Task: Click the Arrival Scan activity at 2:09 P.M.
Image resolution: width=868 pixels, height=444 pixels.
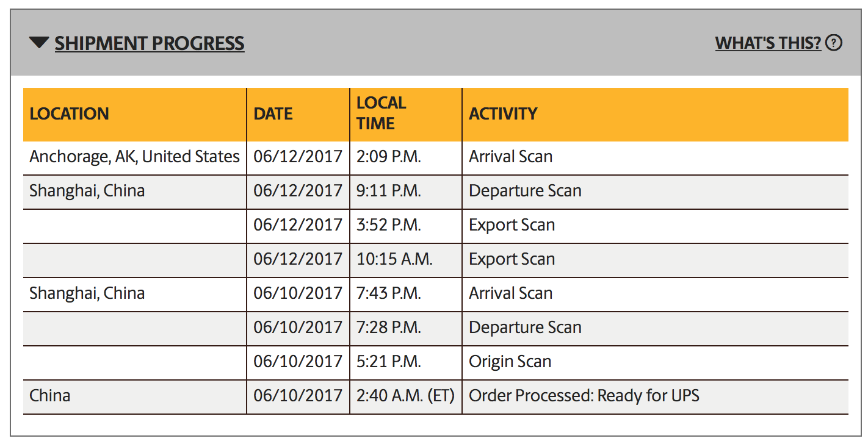Action: pyautogui.click(x=510, y=157)
